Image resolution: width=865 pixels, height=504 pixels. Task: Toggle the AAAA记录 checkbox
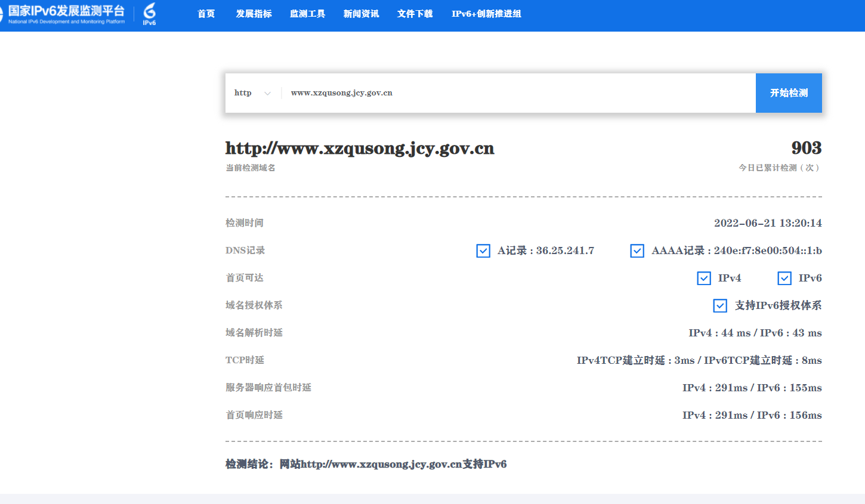tap(637, 251)
